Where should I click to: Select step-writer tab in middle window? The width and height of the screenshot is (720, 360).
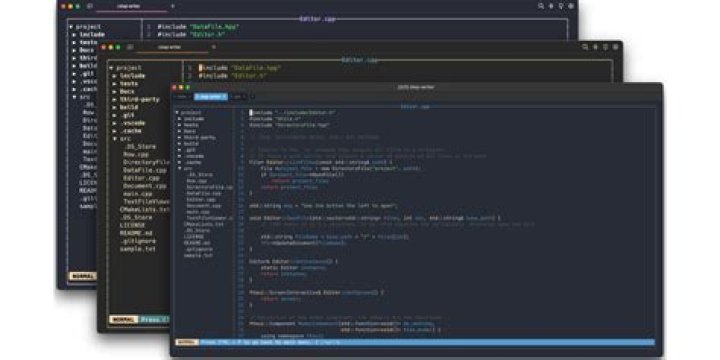(173, 47)
